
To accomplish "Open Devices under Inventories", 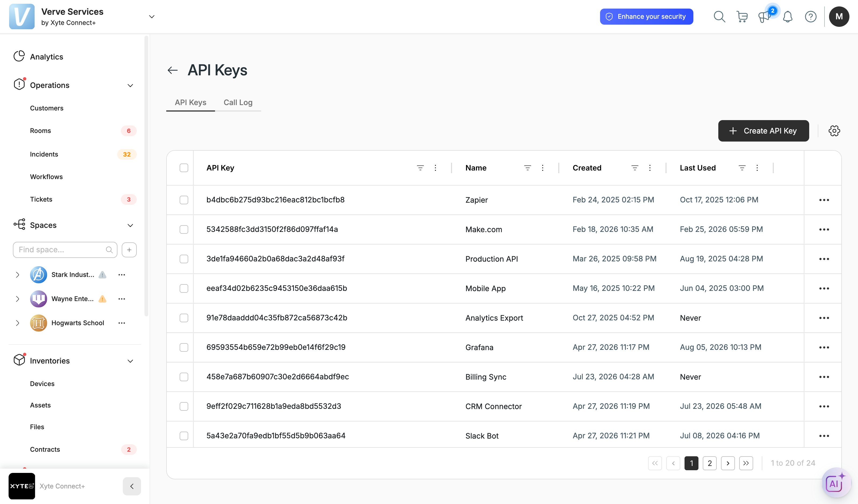I will pos(42,384).
